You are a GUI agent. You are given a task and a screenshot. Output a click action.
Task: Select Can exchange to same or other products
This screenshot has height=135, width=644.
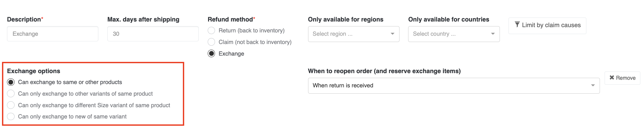pos(11,82)
